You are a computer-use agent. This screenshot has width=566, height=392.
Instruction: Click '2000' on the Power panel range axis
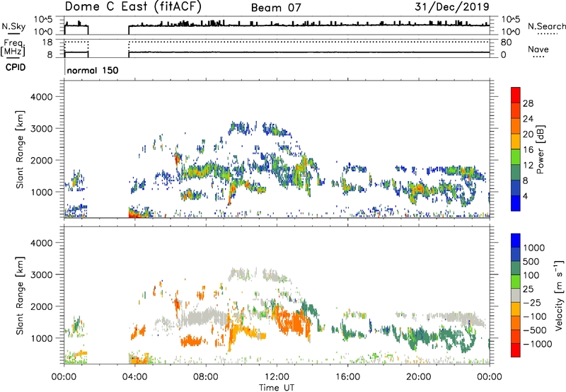(42, 160)
